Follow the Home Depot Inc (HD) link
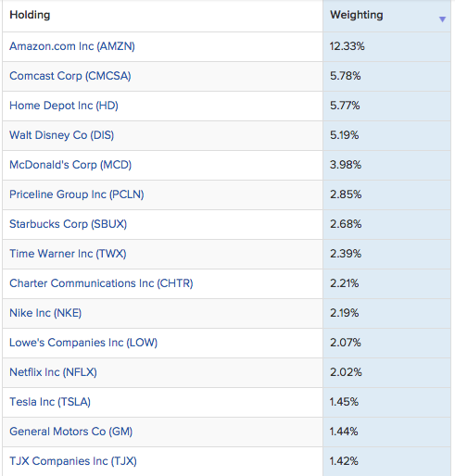The image size is (455, 476). (64, 106)
